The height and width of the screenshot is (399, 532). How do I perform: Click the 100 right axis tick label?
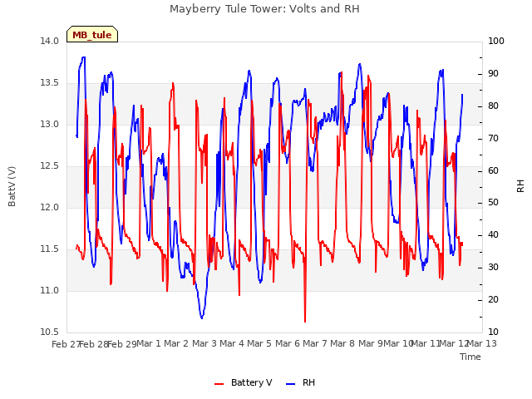(496, 42)
